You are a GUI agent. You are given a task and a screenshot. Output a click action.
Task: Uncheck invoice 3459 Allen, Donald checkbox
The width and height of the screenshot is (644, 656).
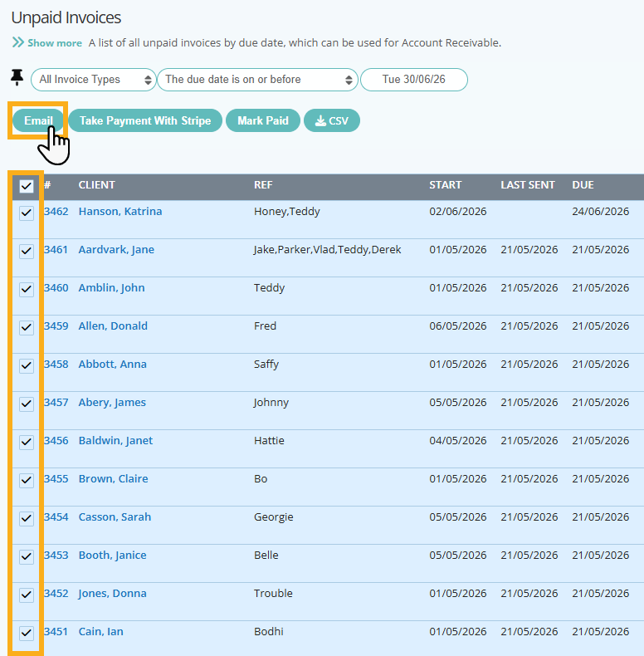27,327
